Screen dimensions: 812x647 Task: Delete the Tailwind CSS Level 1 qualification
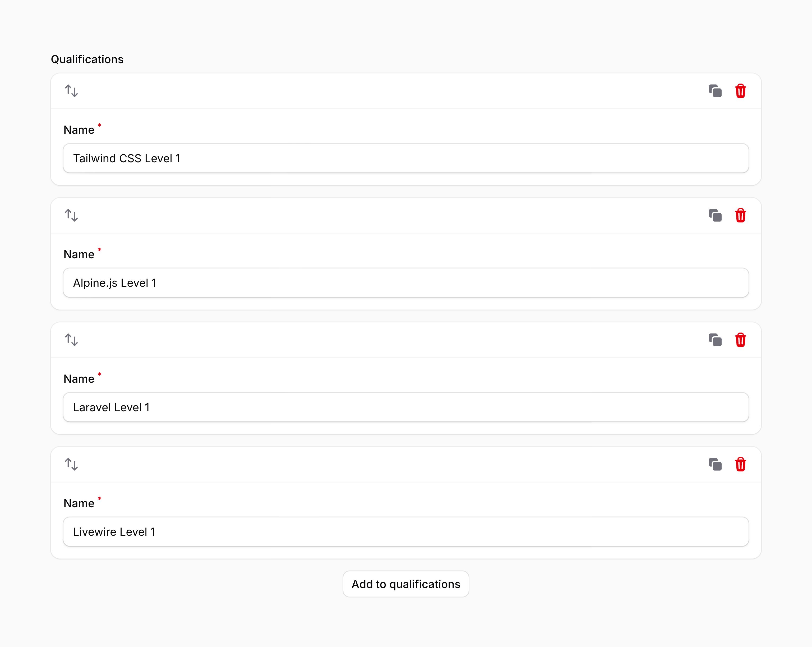740,91
